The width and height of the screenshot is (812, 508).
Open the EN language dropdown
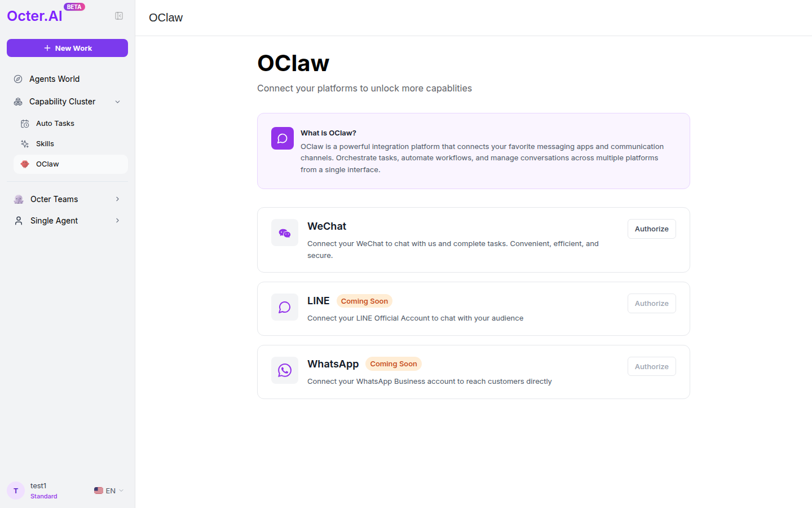109,491
